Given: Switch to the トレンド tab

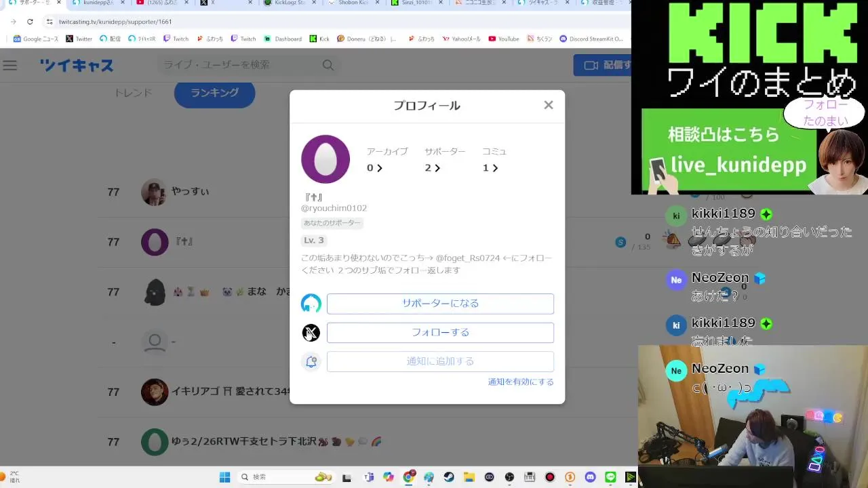Looking at the screenshot, I should pyautogui.click(x=133, y=93).
